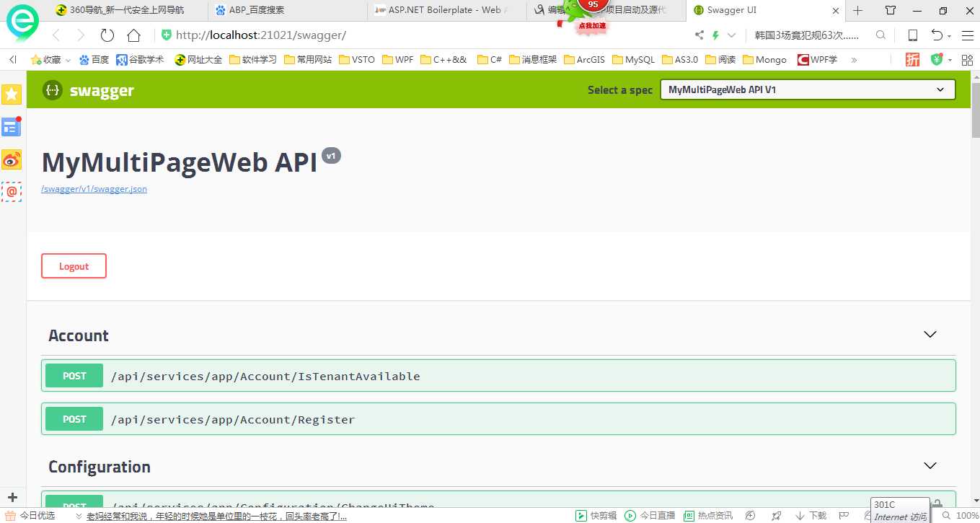Click the green lightning speed-mode icon
The height and width of the screenshot is (523, 980).
[716, 35]
